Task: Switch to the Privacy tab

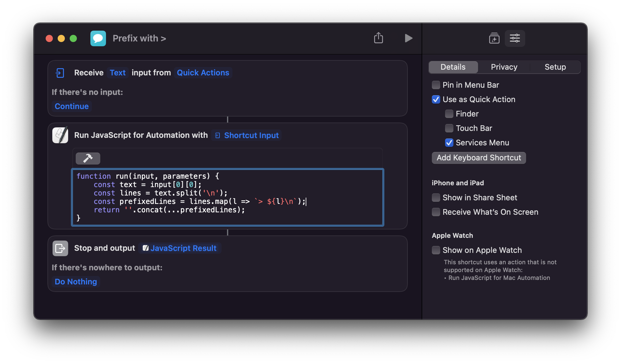Action: (504, 67)
